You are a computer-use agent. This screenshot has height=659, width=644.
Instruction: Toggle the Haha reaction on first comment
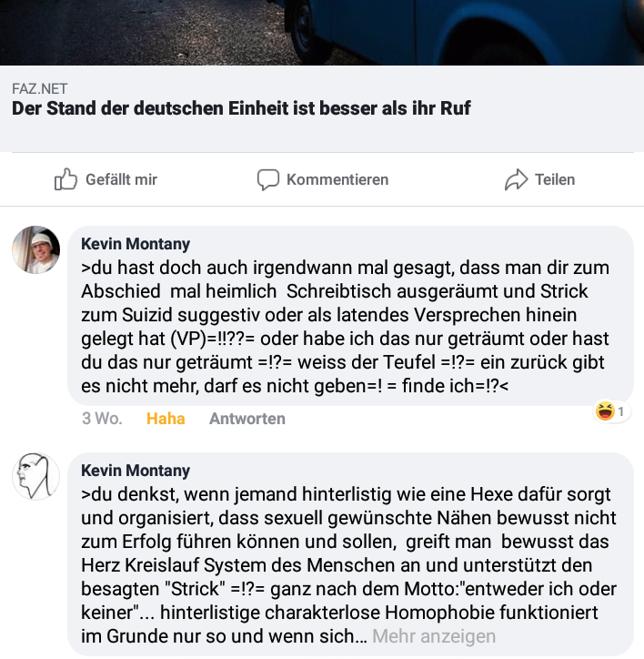[166, 419]
